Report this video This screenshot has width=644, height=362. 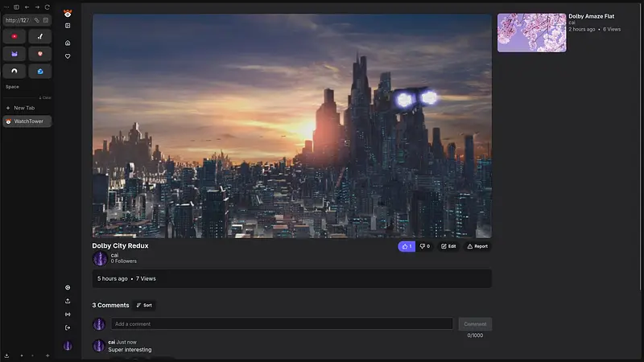click(477, 246)
